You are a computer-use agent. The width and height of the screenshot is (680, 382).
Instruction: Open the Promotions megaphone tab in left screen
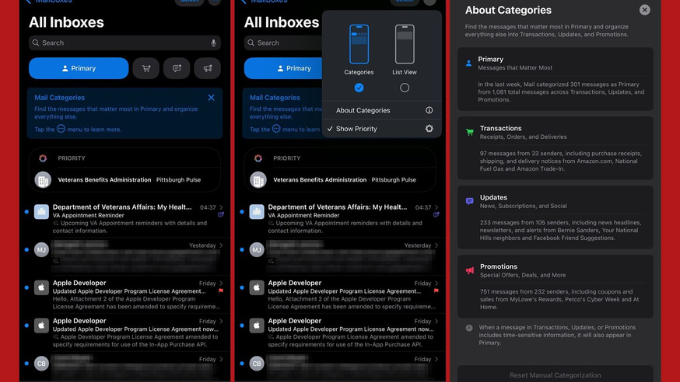207,68
